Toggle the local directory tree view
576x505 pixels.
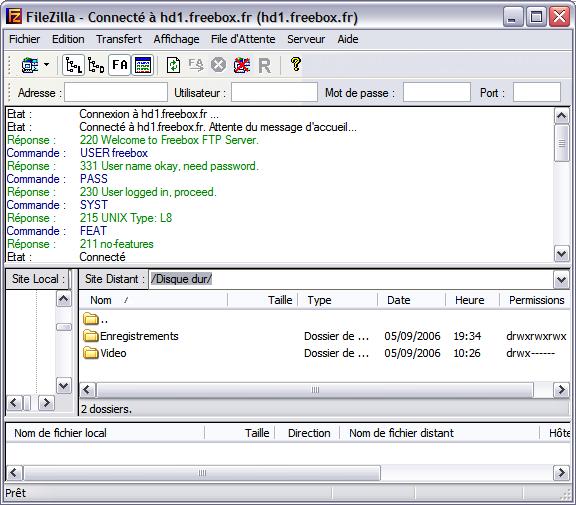pyautogui.click(x=73, y=65)
